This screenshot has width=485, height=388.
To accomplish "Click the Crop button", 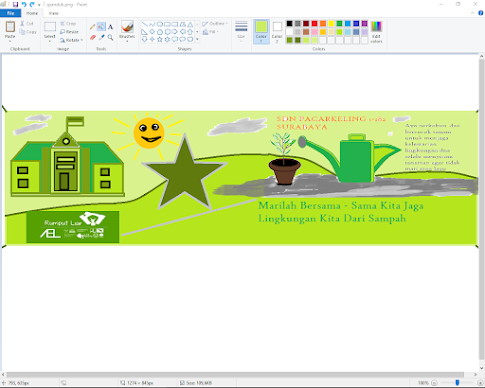I will point(68,24).
